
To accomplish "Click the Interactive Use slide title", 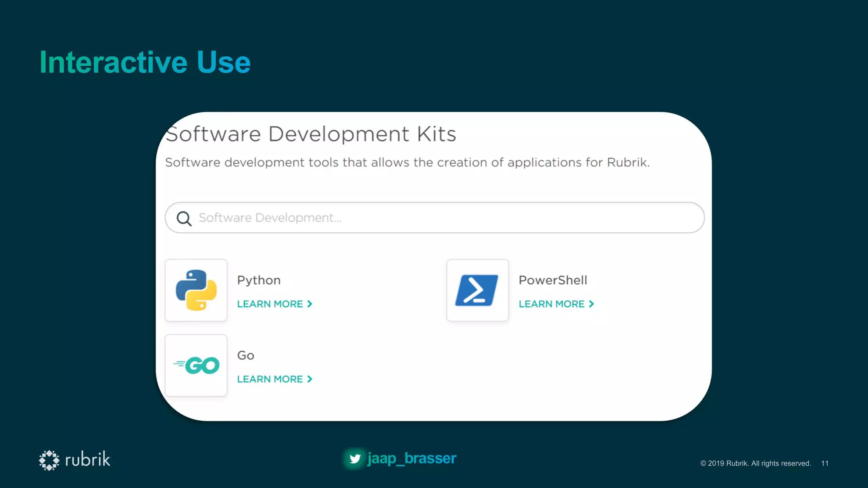I will point(145,62).
